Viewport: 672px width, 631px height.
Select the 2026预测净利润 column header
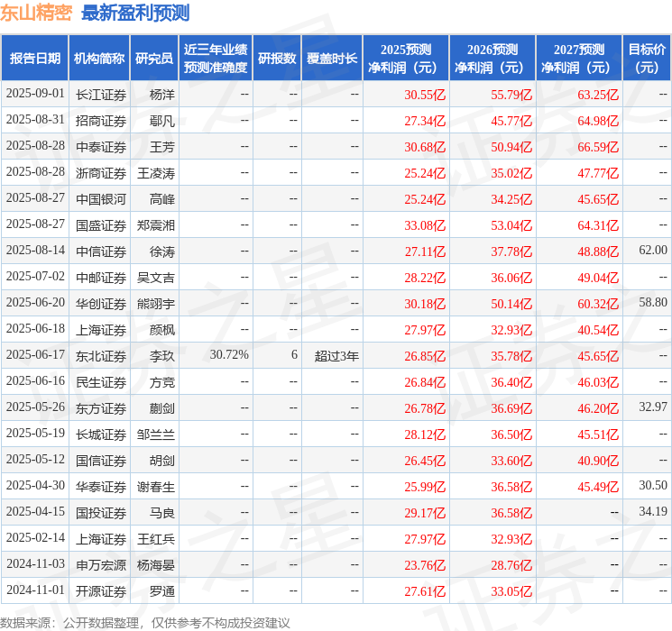coord(492,59)
